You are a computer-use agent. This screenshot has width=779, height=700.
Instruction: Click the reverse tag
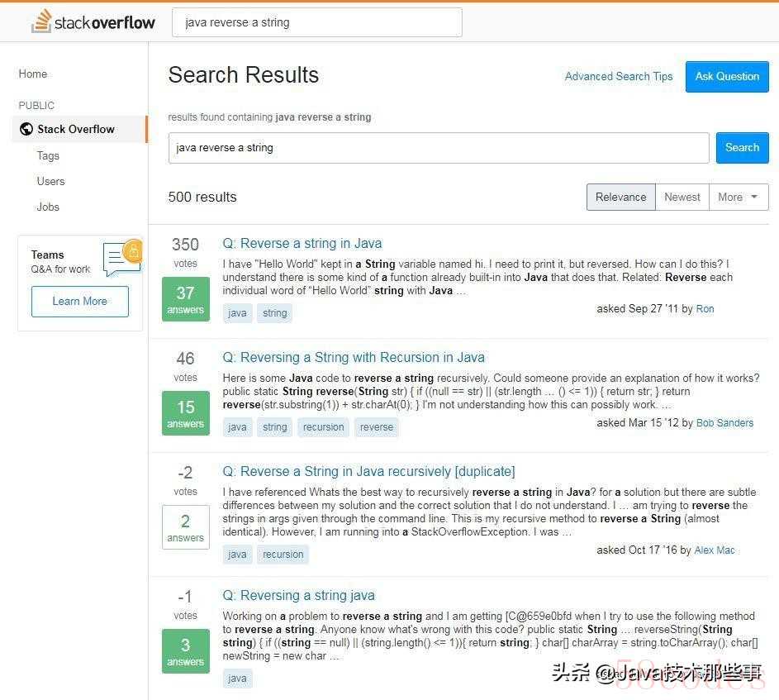[x=377, y=427]
